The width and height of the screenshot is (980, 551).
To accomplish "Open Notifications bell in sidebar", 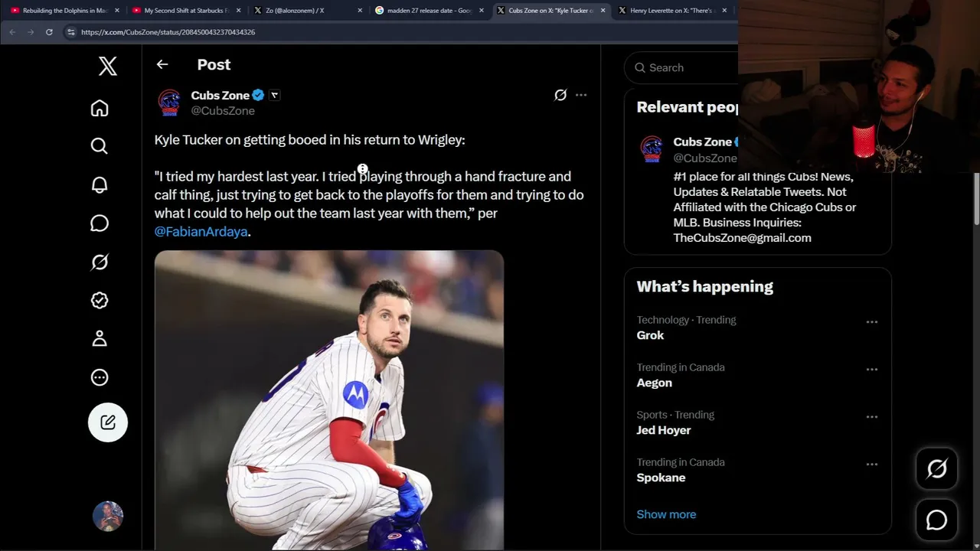I will (100, 185).
